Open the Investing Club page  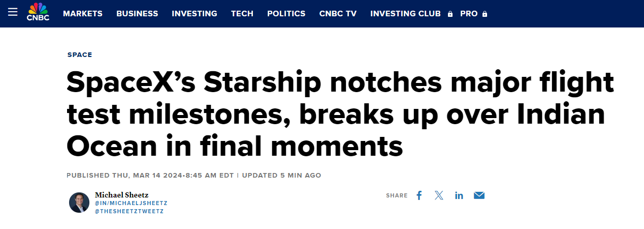click(405, 14)
